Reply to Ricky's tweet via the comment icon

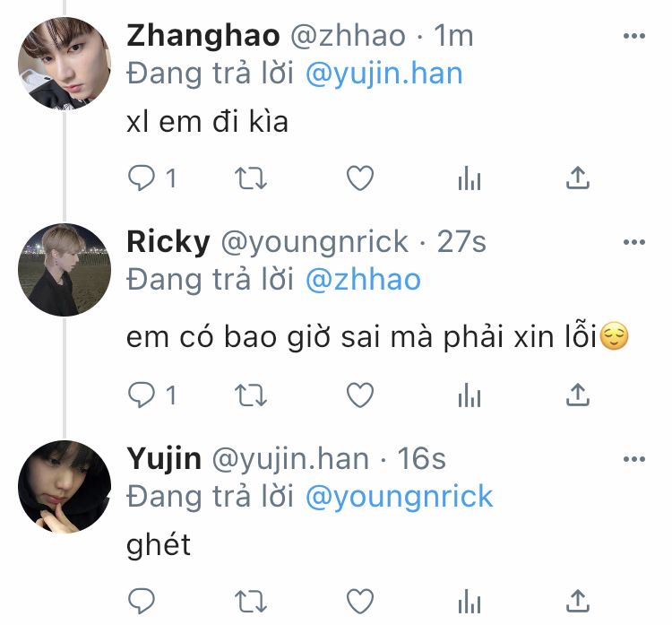tap(142, 395)
